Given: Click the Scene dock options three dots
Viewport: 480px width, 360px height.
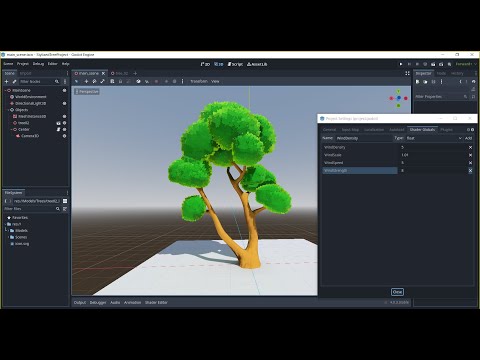Looking at the screenshot, I should (x=67, y=73).
